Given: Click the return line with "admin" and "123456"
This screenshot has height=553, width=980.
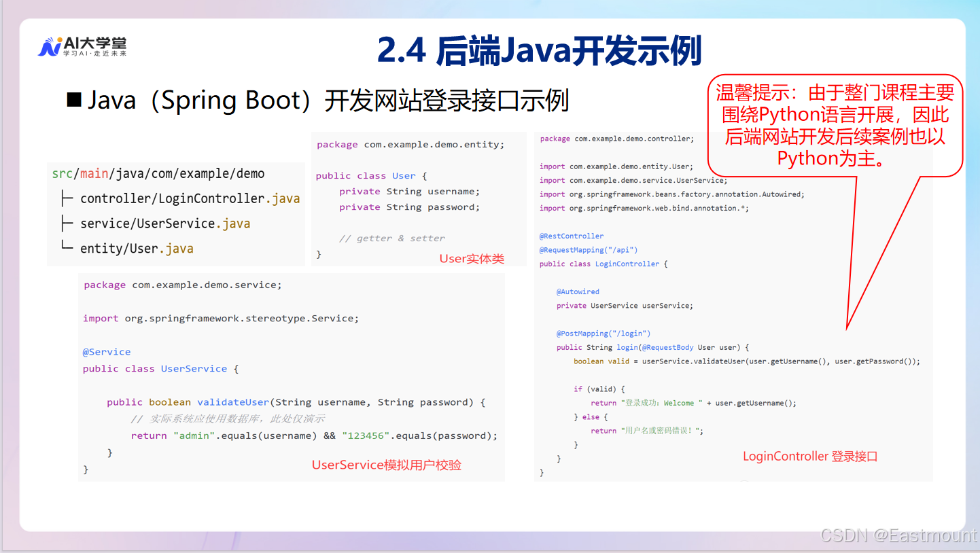Looking at the screenshot, I should (314, 436).
